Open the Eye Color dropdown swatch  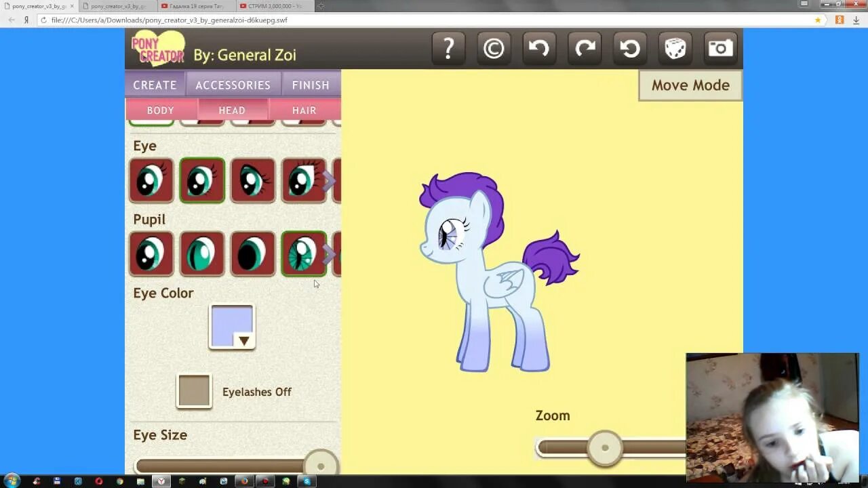tap(232, 327)
